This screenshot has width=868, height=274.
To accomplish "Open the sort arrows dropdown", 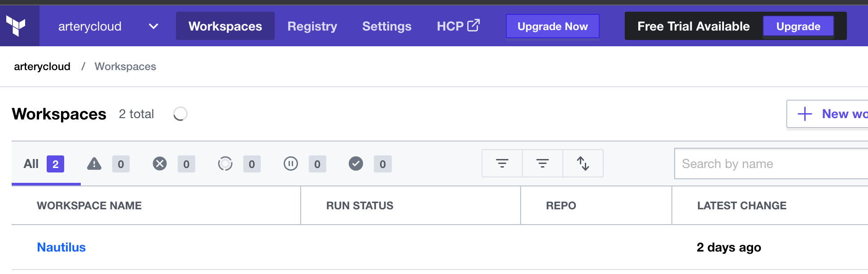I will click(x=583, y=164).
